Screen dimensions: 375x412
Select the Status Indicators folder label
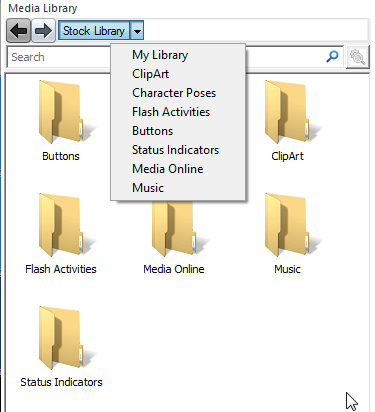pyautogui.click(x=61, y=382)
